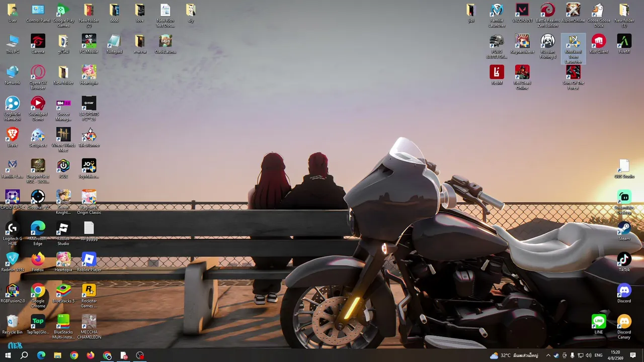The width and height of the screenshot is (644, 362).
Task: Launch Opera GX Browser from the desktop
Action: [38, 77]
